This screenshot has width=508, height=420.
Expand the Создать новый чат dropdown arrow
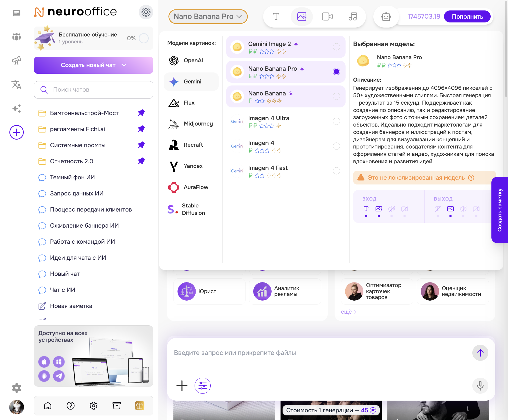coord(124,65)
